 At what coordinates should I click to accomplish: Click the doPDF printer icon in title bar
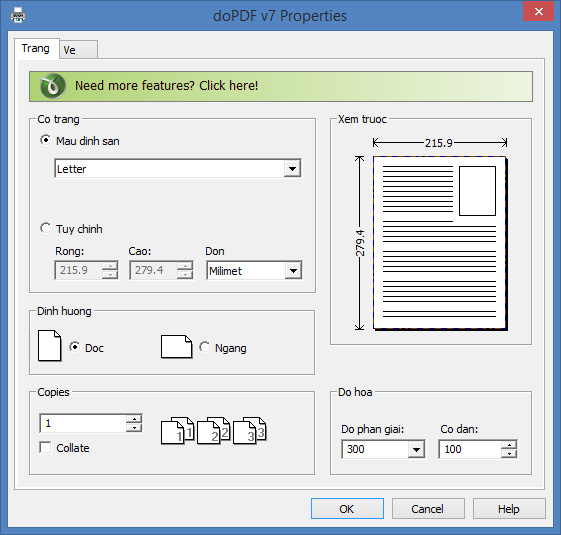pos(18,15)
